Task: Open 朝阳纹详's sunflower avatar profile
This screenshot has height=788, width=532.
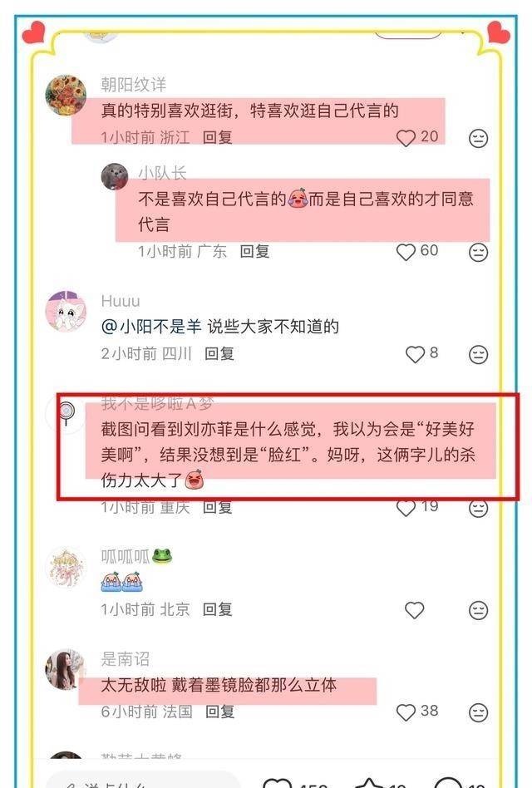Action: pyautogui.click(x=66, y=96)
